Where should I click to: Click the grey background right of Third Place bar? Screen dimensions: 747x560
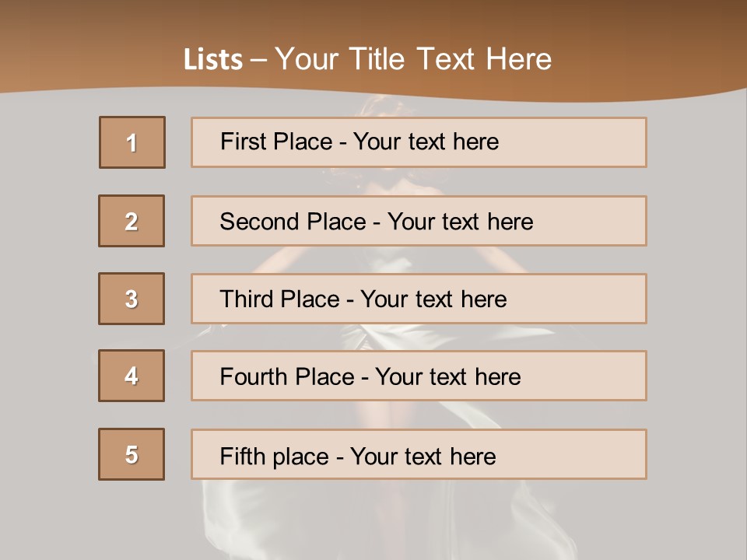click(x=696, y=299)
